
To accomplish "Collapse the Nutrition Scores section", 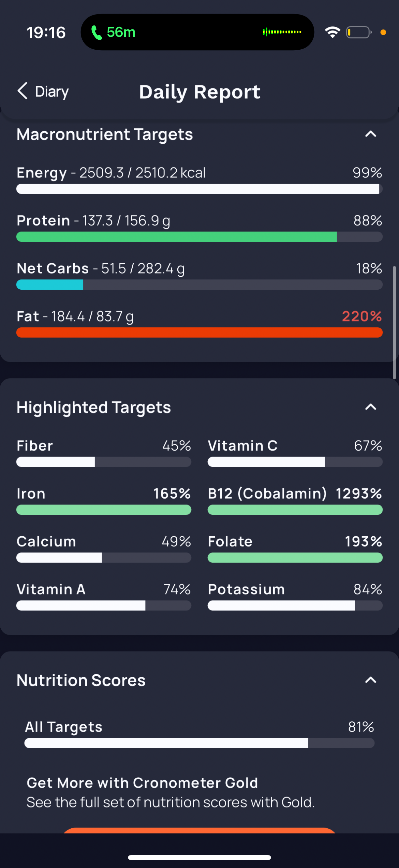I will tap(370, 680).
